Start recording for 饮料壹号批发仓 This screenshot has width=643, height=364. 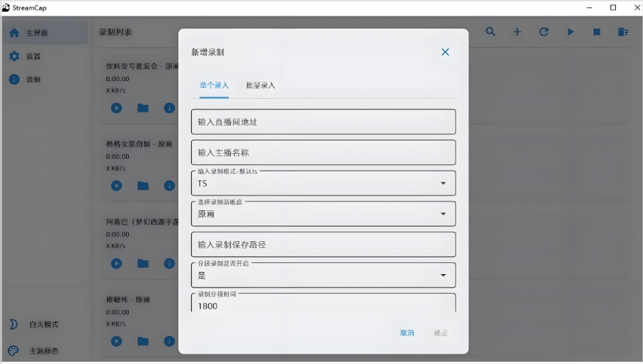tap(116, 108)
